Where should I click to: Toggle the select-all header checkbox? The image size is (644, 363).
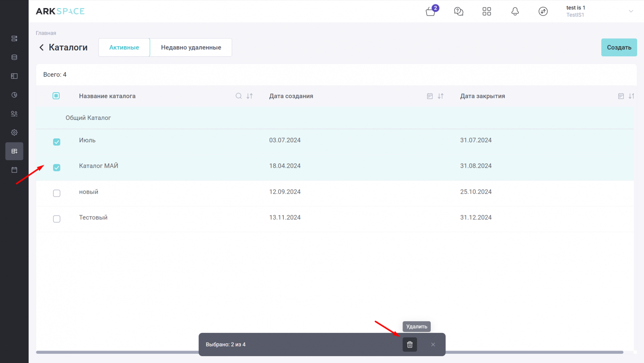[56, 96]
